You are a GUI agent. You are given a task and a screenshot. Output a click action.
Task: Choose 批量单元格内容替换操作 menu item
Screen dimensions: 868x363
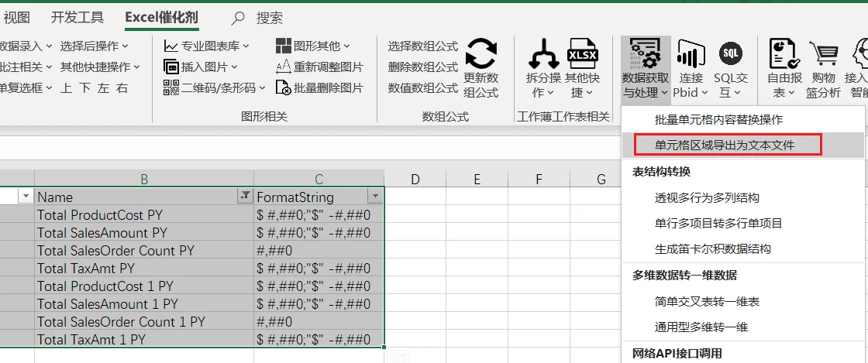pos(745,119)
